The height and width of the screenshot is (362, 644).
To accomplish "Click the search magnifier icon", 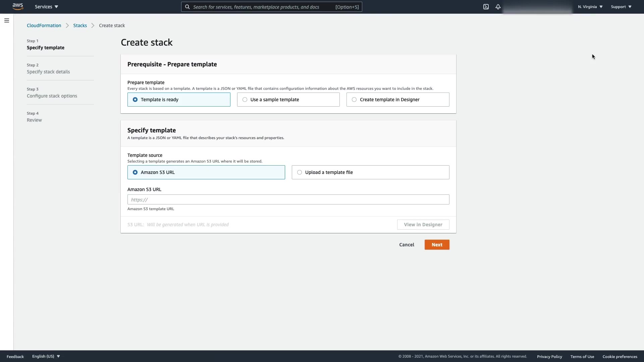I will pos(187,7).
